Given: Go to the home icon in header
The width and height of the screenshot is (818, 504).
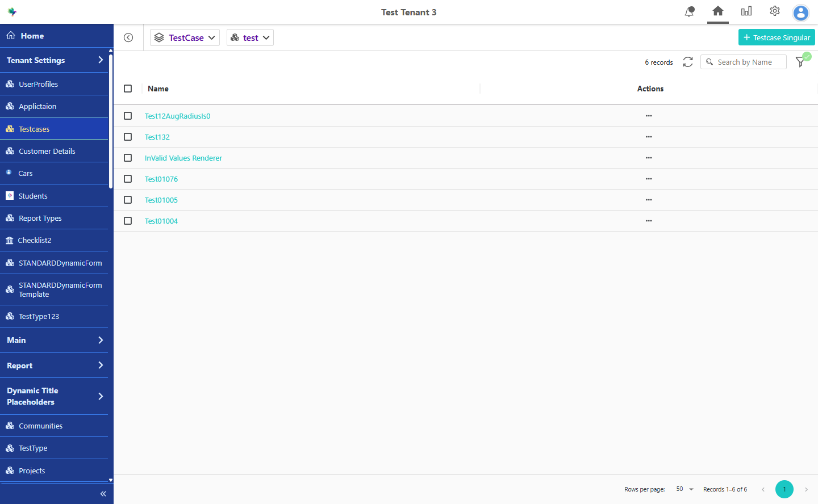Looking at the screenshot, I should [x=718, y=11].
